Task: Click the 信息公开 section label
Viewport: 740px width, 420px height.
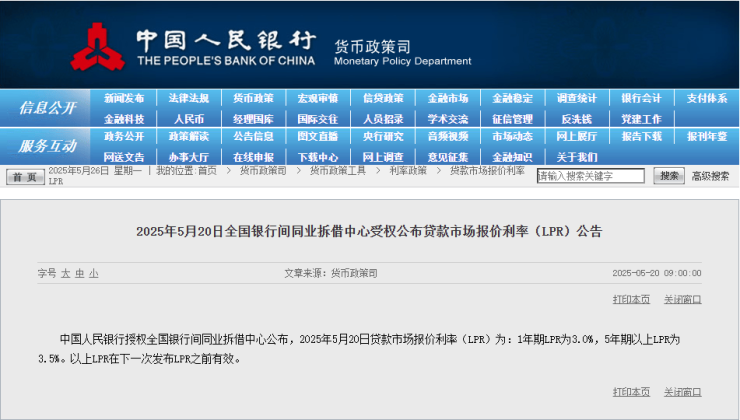Action: (x=47, y=108)
